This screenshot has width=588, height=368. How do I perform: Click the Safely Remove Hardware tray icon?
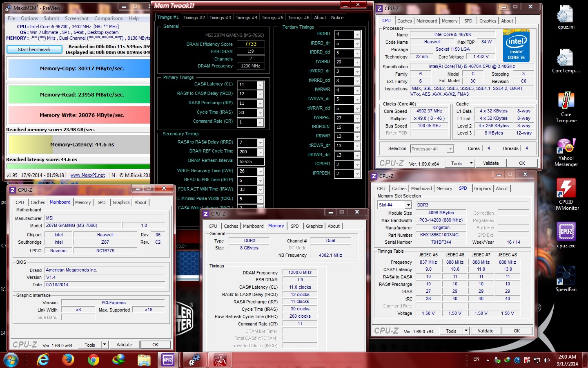[497, 360]
